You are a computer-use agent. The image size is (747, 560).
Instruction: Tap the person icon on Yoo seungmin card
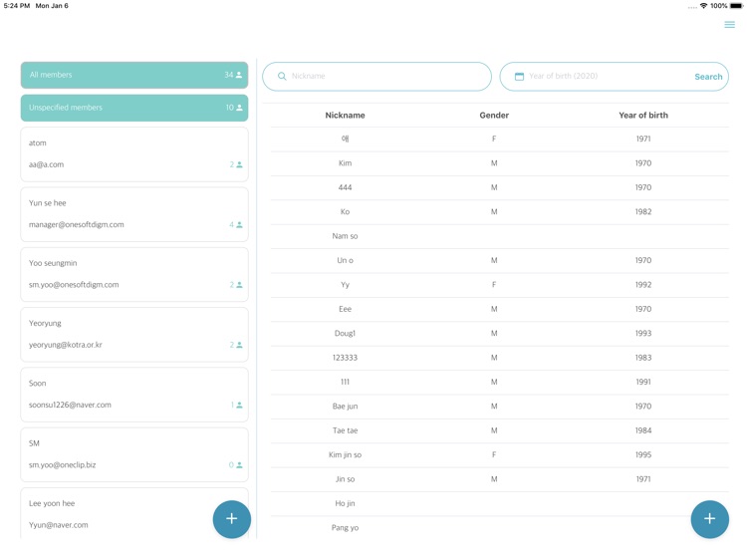click(x=239, y=285)
